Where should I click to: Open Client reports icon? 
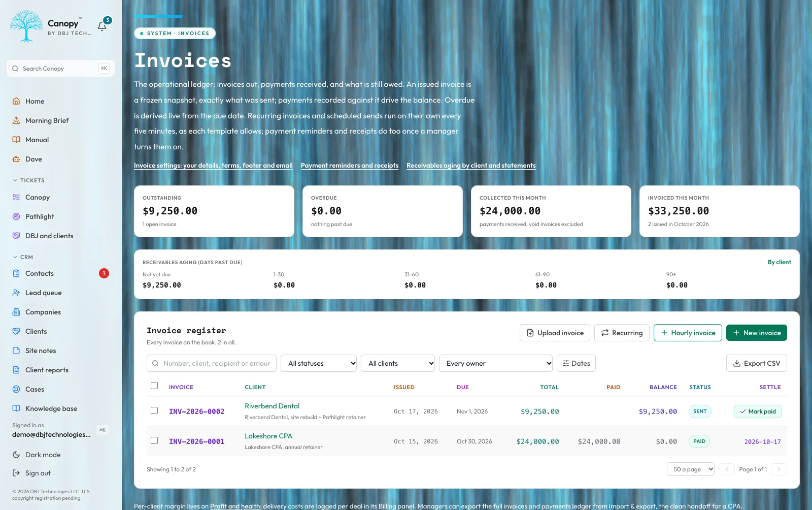pyautogui.click(x=16, y=370)
